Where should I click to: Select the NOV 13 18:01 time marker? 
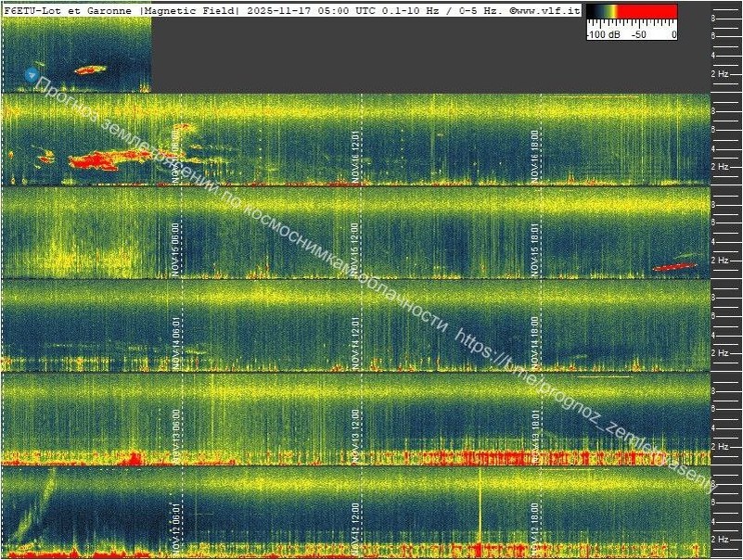pos(534,437)
